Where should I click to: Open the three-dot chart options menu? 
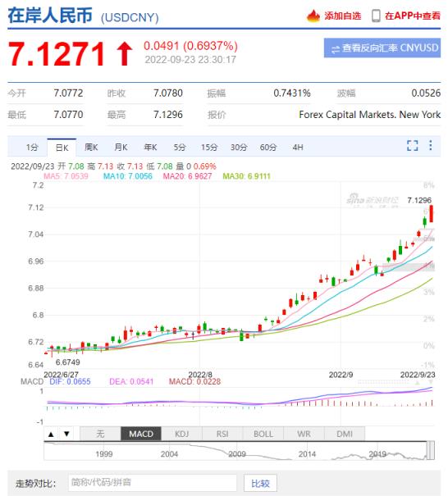(x=430, y=145)
